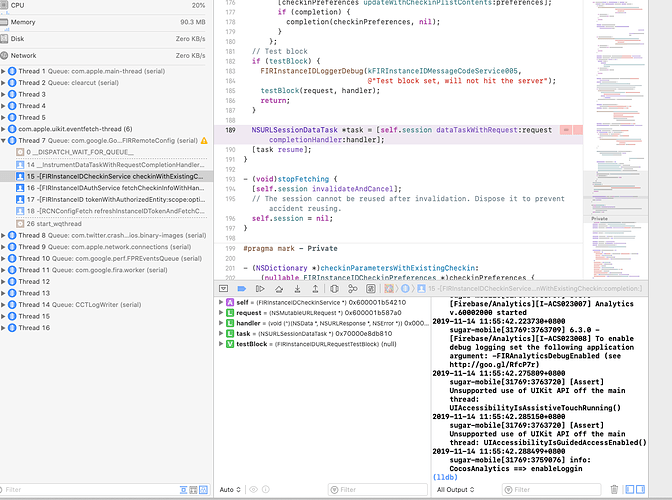Toggle the console pane button

pos(640,489)
